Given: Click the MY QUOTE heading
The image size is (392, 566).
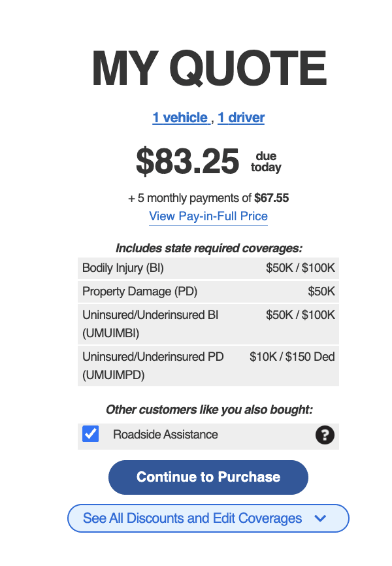Looking at the screenshot, I should 208,68.
